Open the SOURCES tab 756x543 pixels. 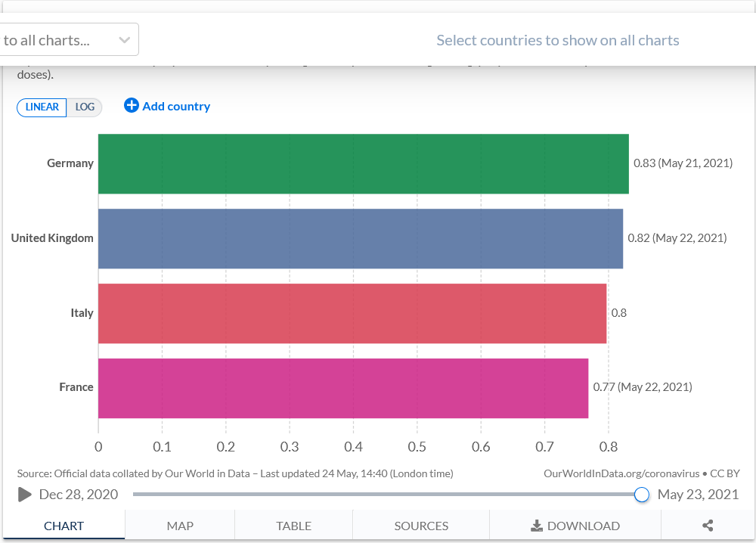421,526
